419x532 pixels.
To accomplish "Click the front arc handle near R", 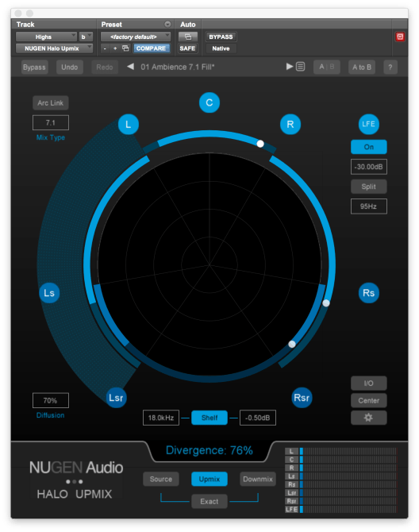I will pos(260,144).
